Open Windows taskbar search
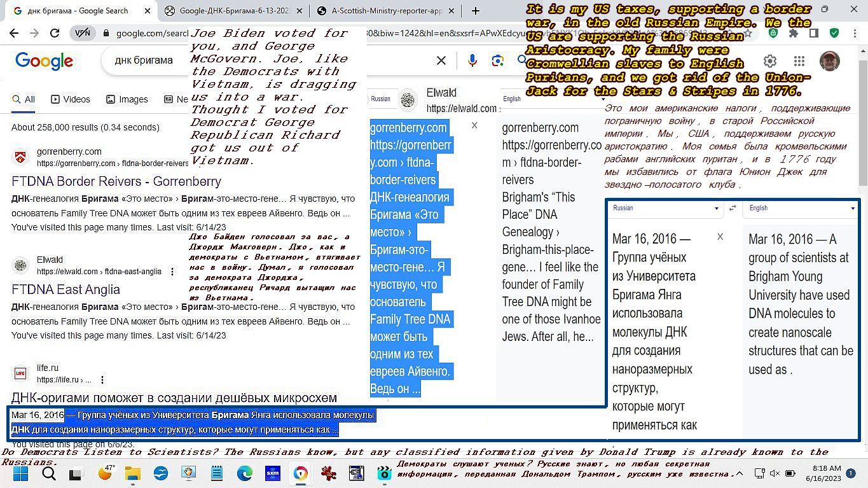Image resolution: width=868 pixels, height=488 pixels. coord(49,473)
